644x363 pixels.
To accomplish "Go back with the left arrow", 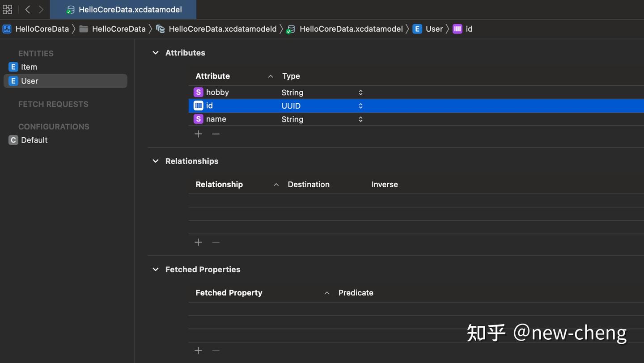I will (x=28, y=9).
